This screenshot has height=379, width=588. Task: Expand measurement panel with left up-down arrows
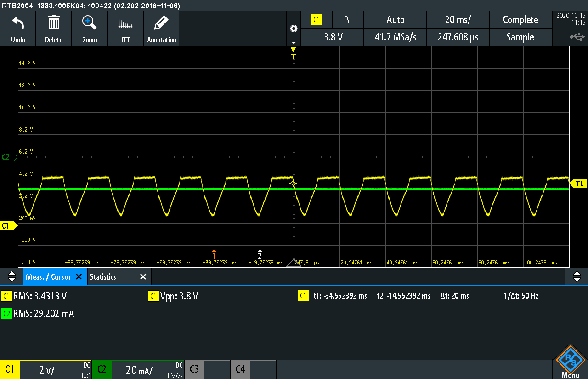coord(11,277)
